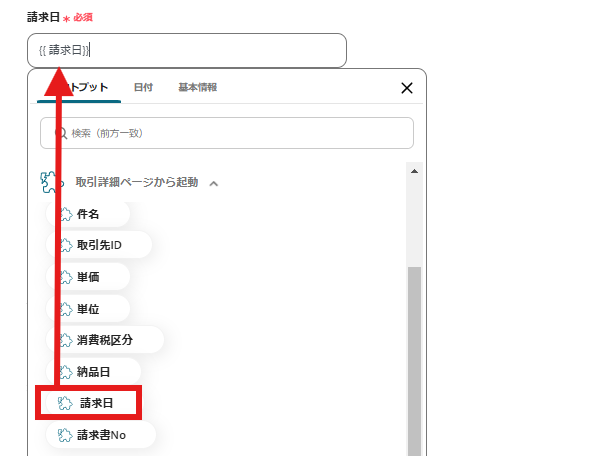The height and width of the screenshot is (456, 601).
Task: Click the puzzle icon beside 消費税区分
Action: pos(66,340)
